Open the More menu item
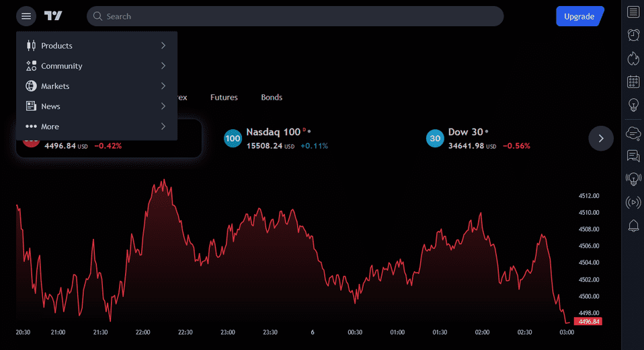This screenshot has width=644, height=350. pos(96,127)
